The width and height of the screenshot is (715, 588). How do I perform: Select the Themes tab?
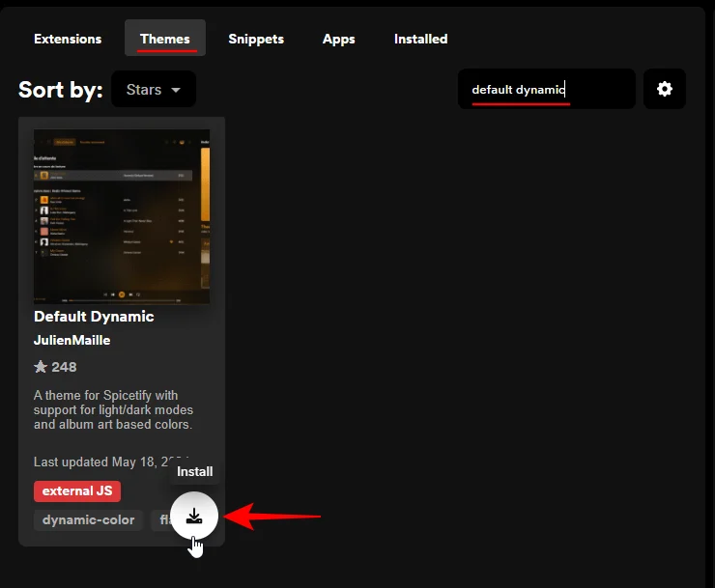[x=164, y=39]
